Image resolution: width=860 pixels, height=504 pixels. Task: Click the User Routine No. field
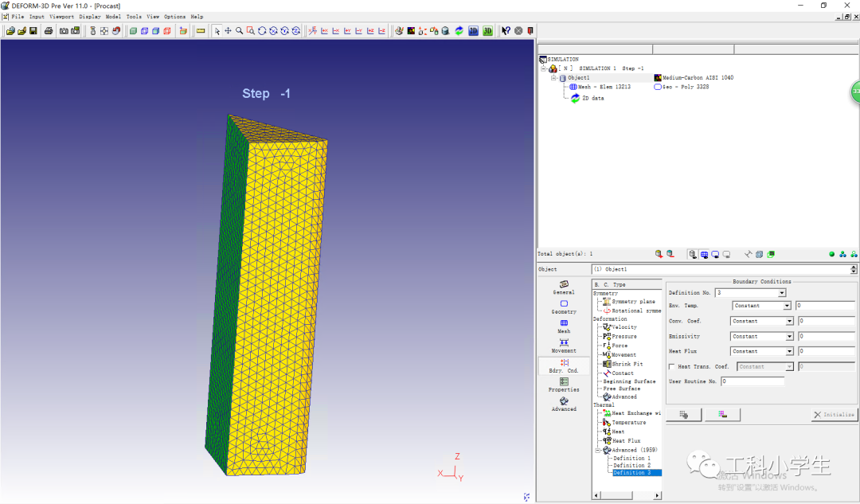(752, 381)
